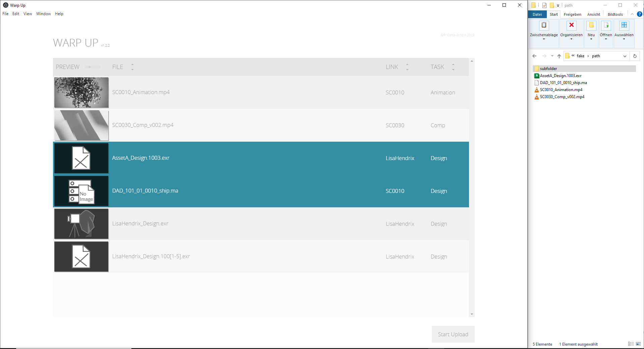Image resolution: width=644 pixels, height=349 pixels.
Task: Sort the list by FILE column arrows
Action: (x=132, y=67)
